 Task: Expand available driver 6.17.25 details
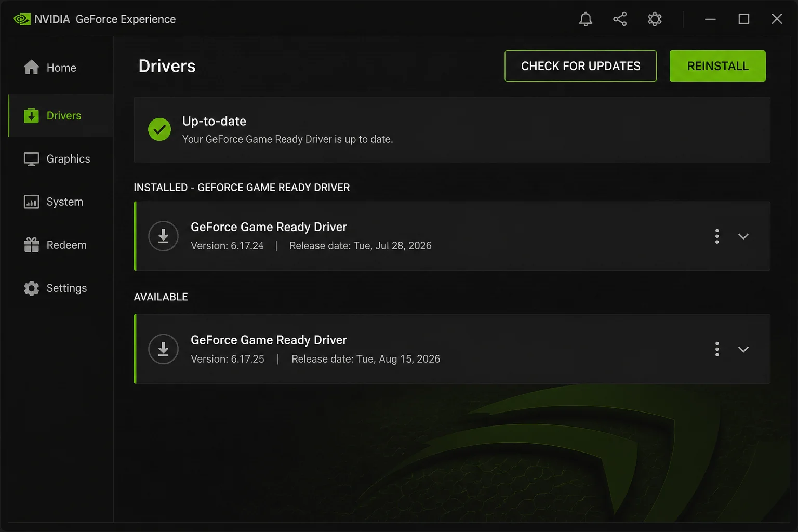tap(743, 349)
